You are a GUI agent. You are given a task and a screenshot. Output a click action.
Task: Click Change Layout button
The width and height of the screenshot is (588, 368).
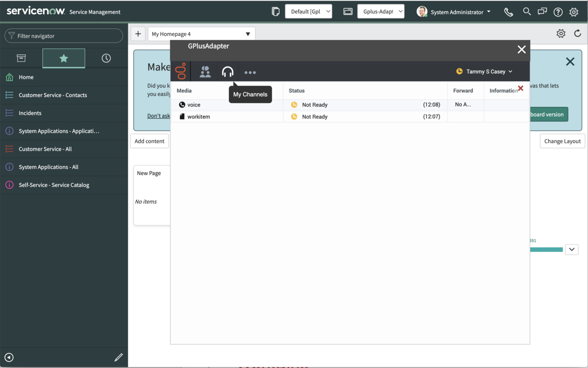tap(562, 141)
